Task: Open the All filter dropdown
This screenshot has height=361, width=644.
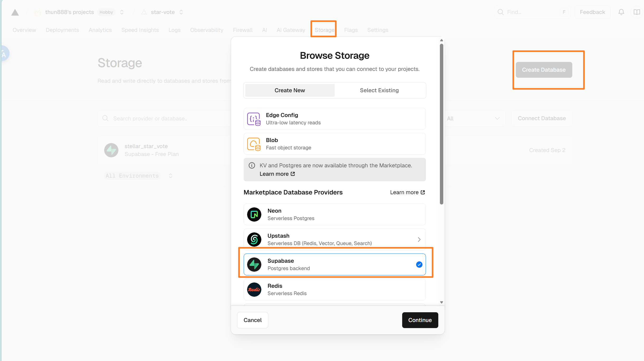Action: coord(475,118)
